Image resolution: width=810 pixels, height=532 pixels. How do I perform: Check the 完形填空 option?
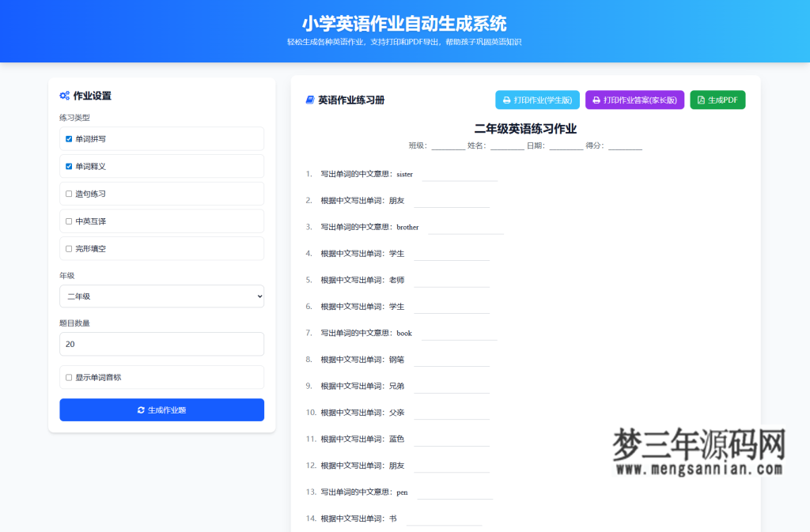pyautogui.click(x=68, y=248)
